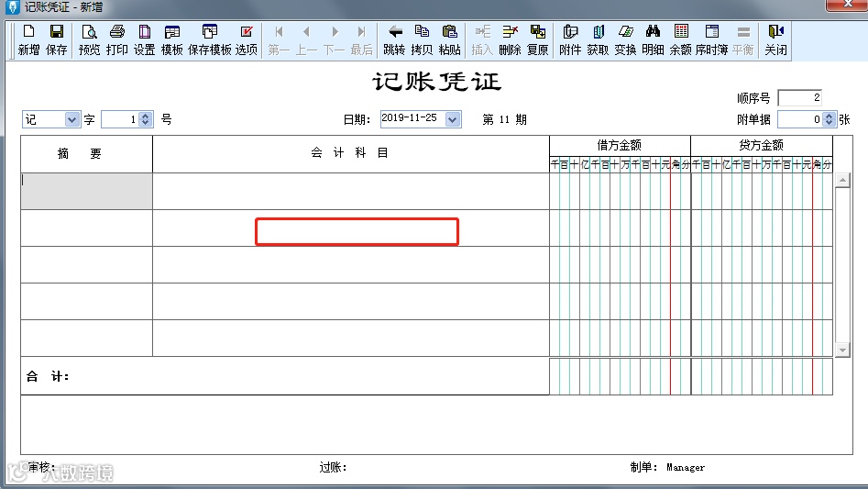The height and width of the screenshot is (489, 868).
Task: Open the 模板 template icon
Action: 171,39
